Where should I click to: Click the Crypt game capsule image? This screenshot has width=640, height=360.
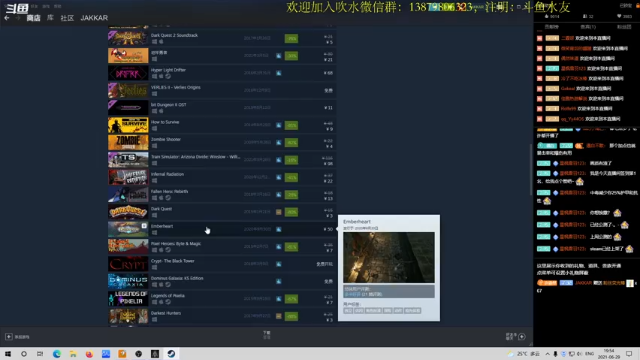point(128,264)
